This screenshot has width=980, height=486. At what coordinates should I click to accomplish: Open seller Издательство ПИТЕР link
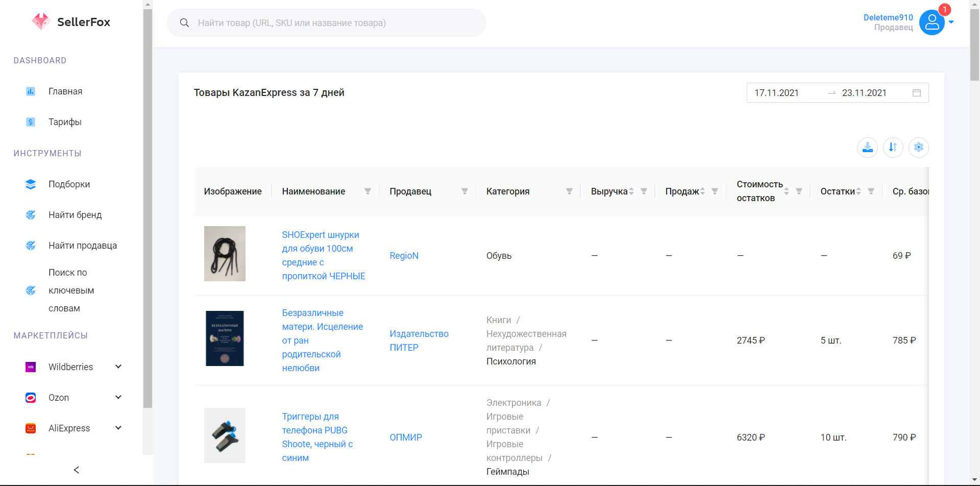tap(419, 341)
